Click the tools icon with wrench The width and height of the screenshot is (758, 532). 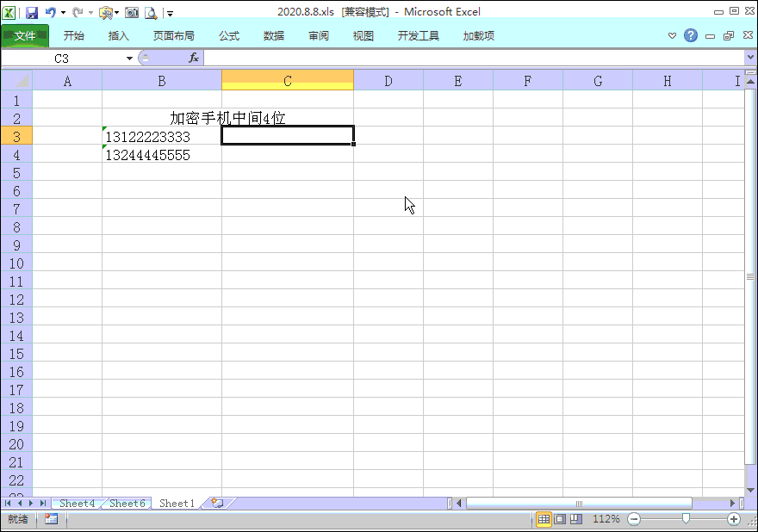tap(106, 13)
